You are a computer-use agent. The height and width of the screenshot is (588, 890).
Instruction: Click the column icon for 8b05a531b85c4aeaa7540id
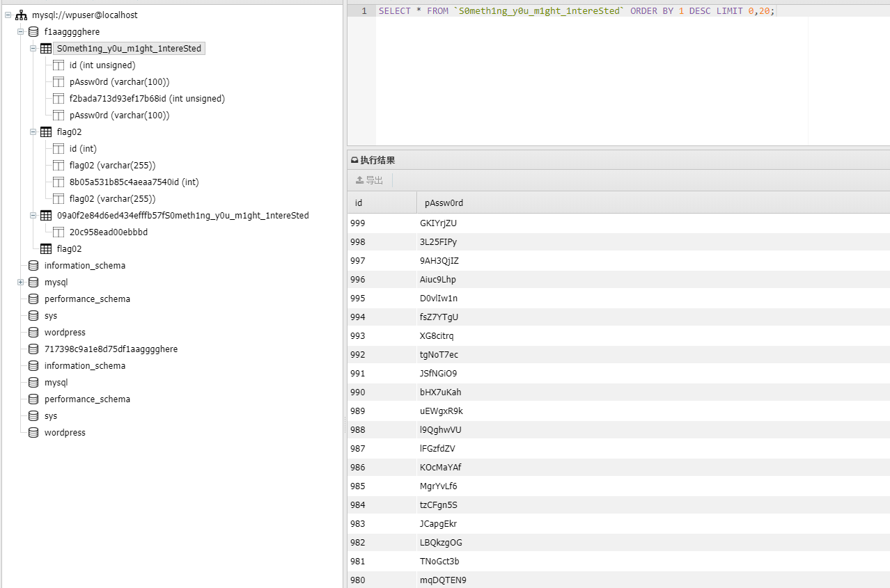[x=58, y=182]
